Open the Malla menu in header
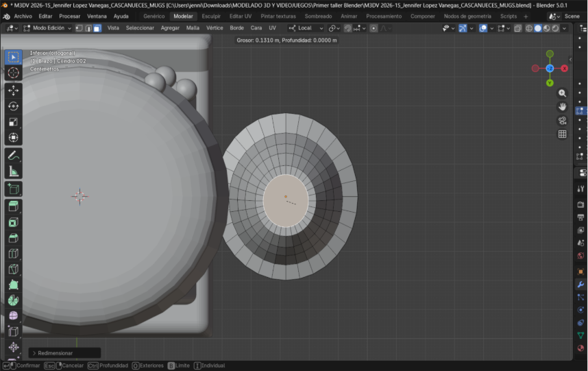The image size is (588, 371). tap(193, 28)
